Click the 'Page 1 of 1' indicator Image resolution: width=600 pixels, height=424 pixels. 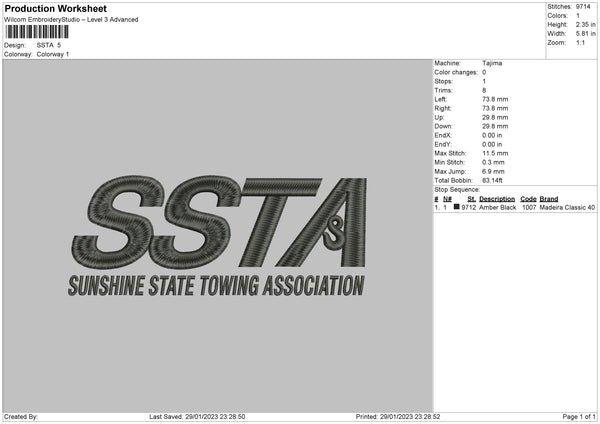click(579, 417)
